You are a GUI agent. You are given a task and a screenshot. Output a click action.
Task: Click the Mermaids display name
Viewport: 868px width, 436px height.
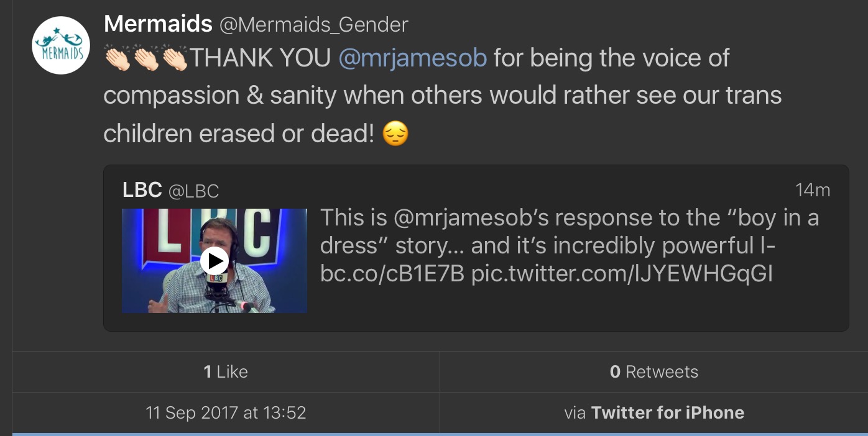tap(158, 24)
